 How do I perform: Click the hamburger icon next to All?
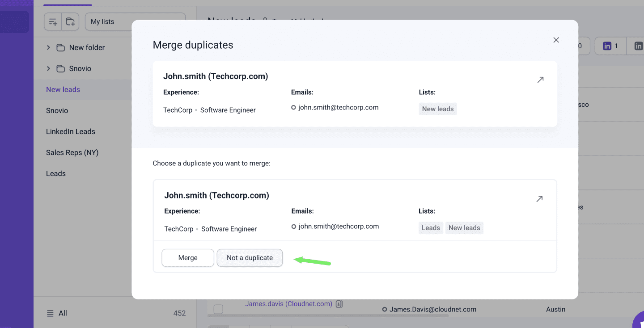tap(51, 313)
